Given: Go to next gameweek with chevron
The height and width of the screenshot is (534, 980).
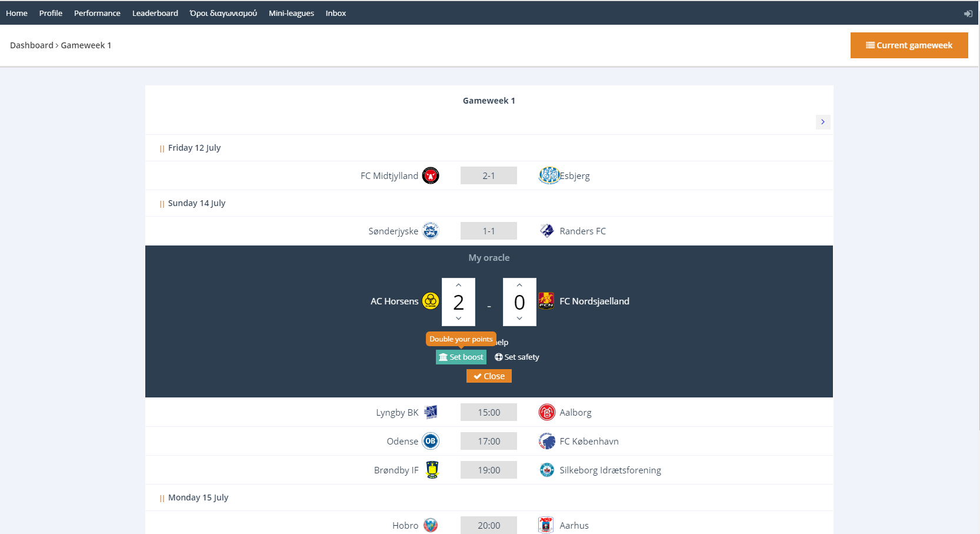Looking at the screenshot, I should [x=822, y=122].
